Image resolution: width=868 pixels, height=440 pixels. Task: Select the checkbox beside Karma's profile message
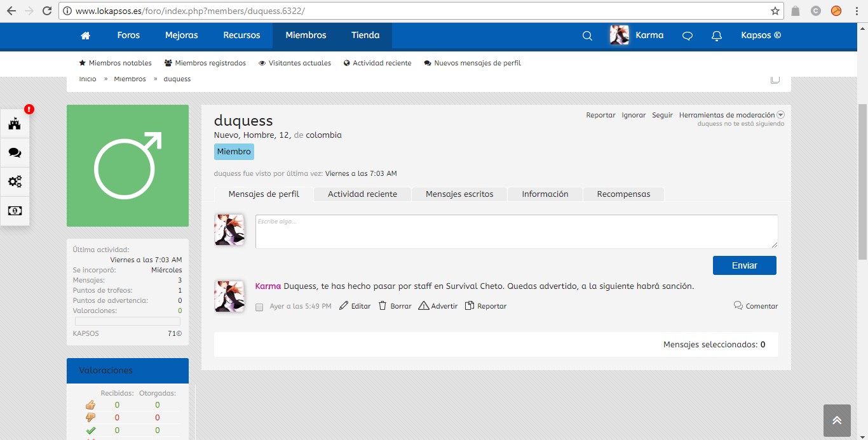pos(259,307)
